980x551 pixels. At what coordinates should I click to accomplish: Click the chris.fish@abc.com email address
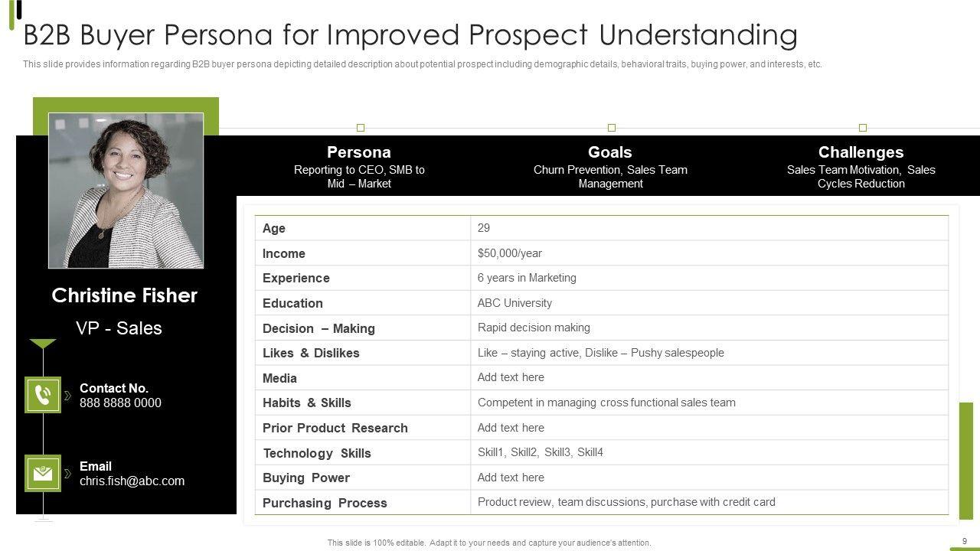tap(132, 481)
